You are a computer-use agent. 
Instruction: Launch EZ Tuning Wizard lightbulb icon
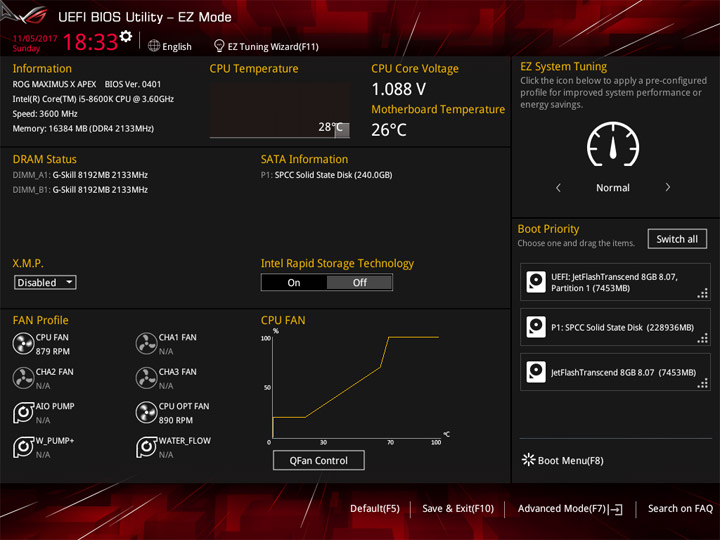(219, 46)
